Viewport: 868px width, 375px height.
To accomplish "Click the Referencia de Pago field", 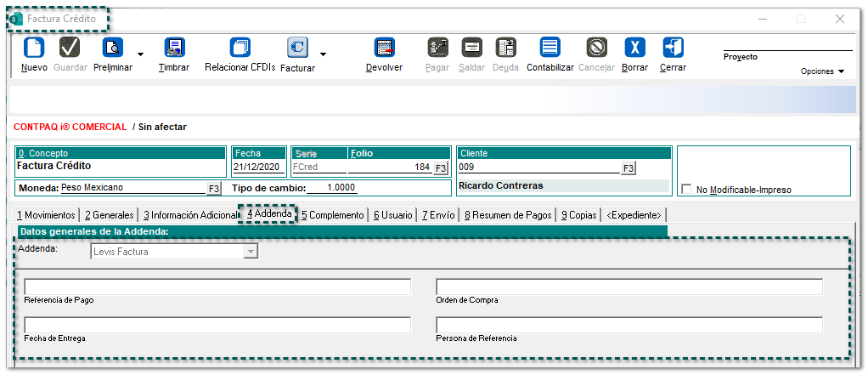I will point(217,287).
